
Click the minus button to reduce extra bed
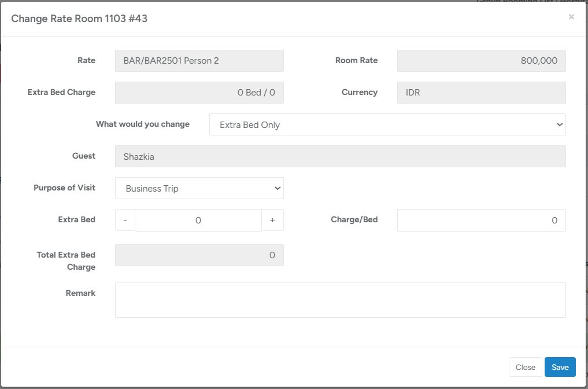pos(125,221)
